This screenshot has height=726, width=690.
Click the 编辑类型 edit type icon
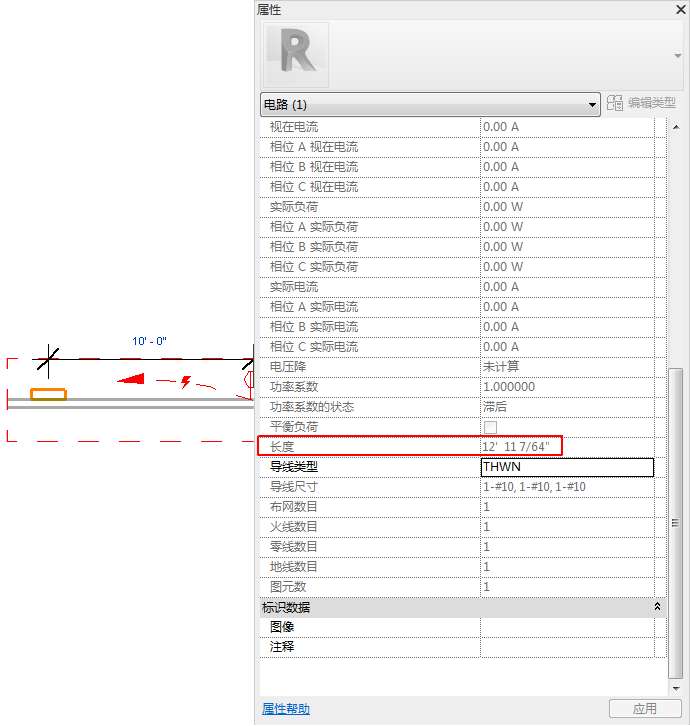pyautogui.click(x=615, y=103)
